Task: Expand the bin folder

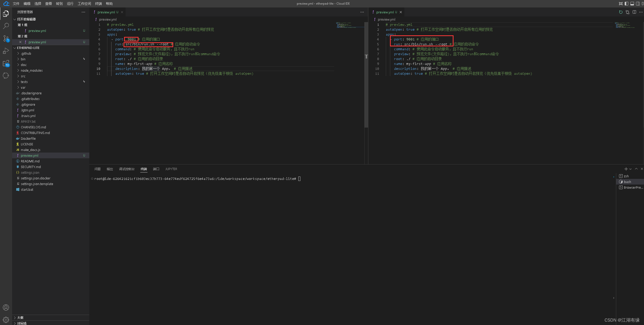Action: [x=51, y=59]
